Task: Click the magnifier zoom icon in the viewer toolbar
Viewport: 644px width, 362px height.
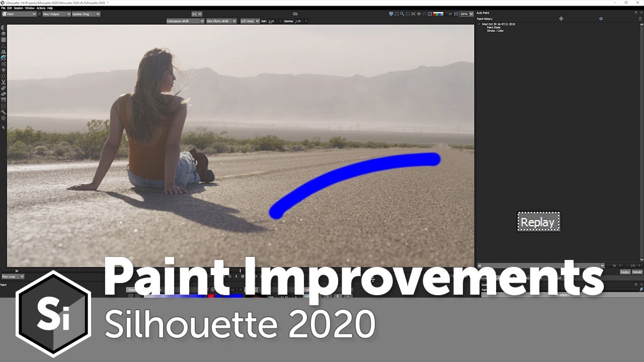Action: coord(402,14)
